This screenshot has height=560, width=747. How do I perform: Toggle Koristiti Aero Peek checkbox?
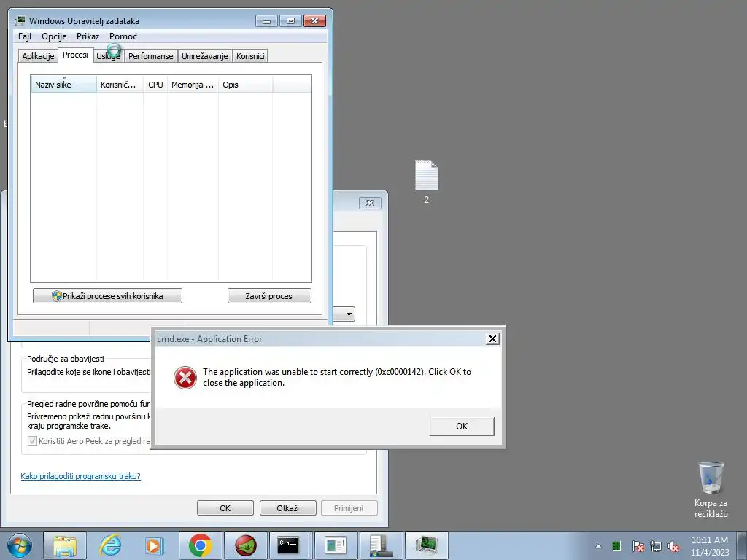[x=32, y=441]
